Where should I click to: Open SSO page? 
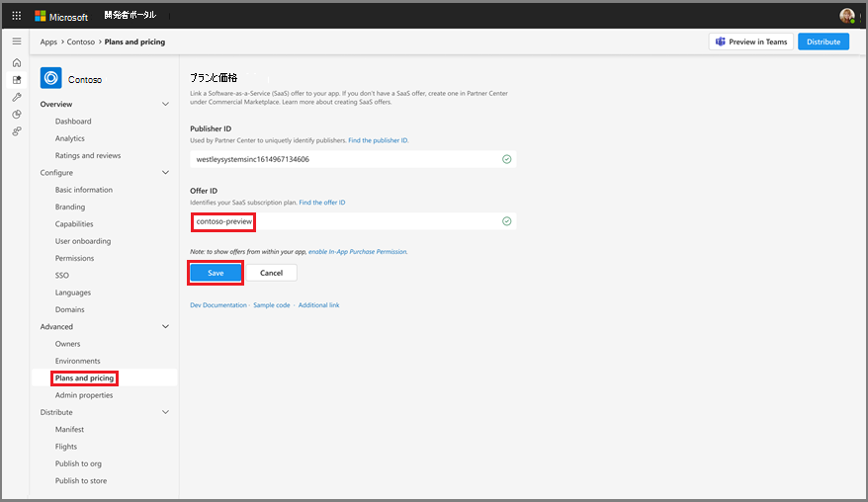[x=62, y=276]
